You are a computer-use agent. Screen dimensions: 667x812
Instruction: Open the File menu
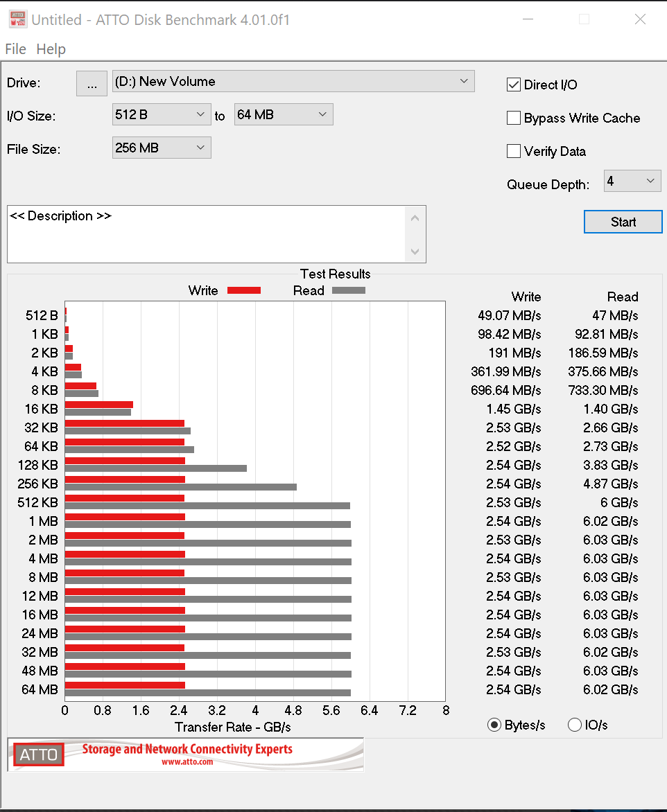(x=15, y=49)
